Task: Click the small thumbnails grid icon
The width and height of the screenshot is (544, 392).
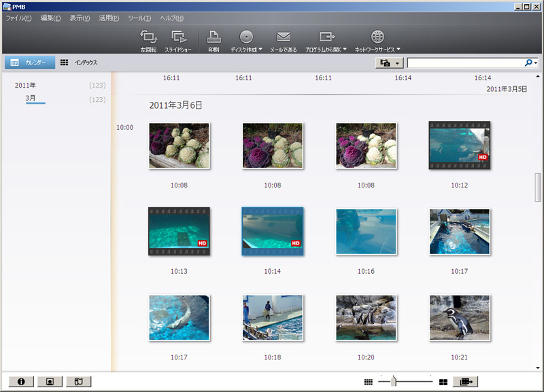Action: tap(369, 382)
